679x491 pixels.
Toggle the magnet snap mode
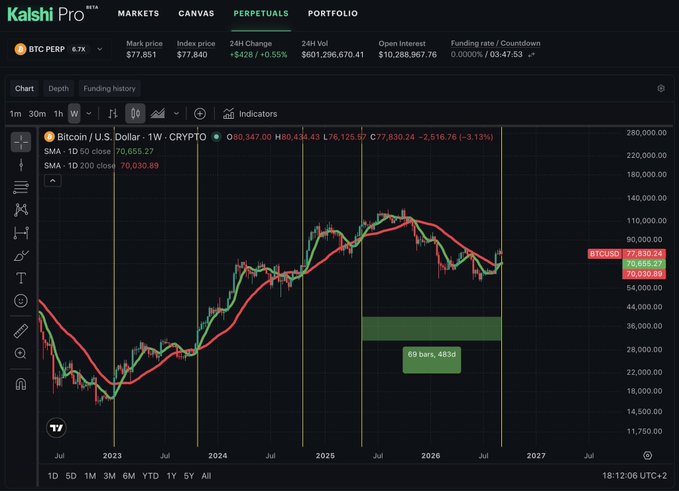(x=21, y=384)
